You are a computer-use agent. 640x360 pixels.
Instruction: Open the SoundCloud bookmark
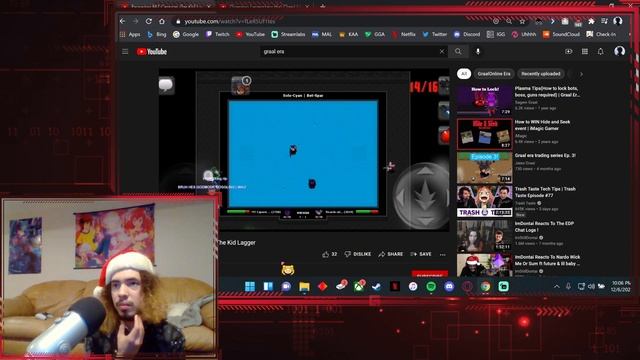(561, 35)
